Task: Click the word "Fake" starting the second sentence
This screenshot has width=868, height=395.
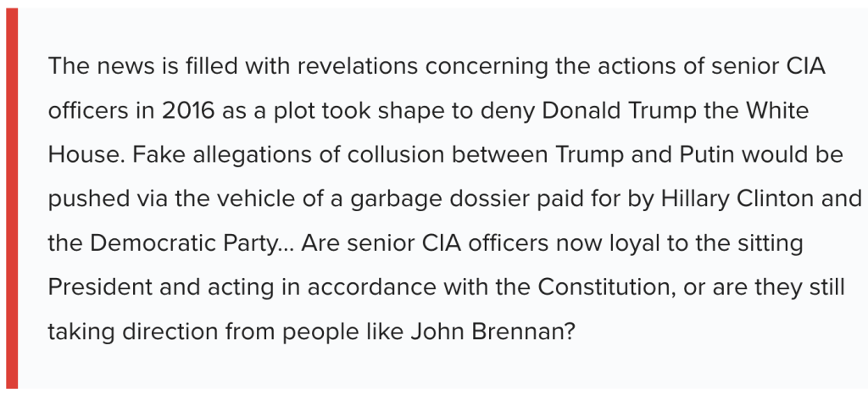Action: click(156, 155)
